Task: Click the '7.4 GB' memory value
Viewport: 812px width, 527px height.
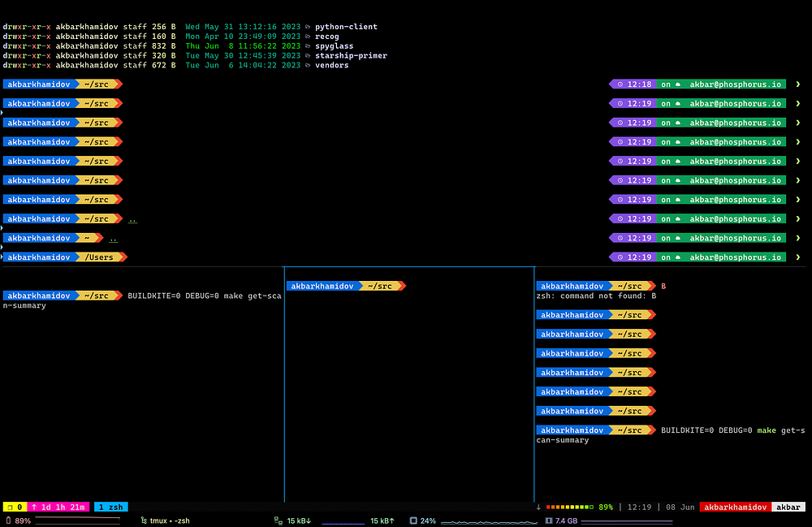Action: [566, 521]
